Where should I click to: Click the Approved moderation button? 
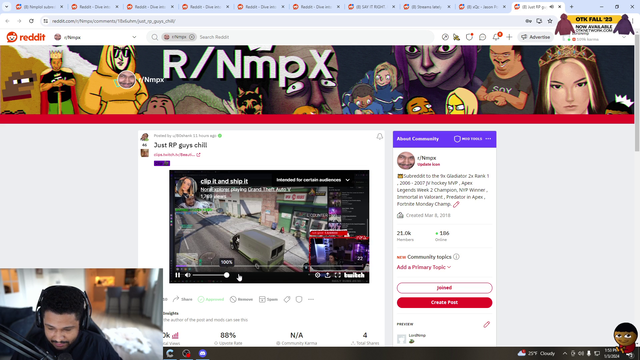tap(211, 299)
